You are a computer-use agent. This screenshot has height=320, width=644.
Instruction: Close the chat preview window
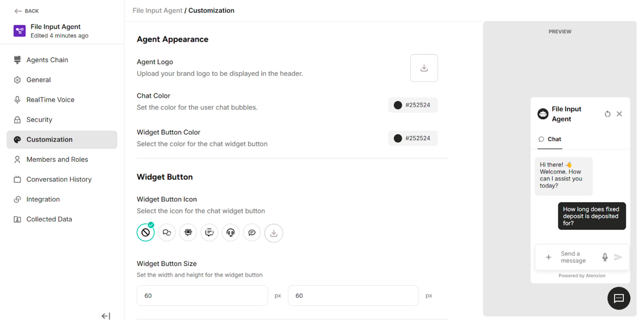619,114
